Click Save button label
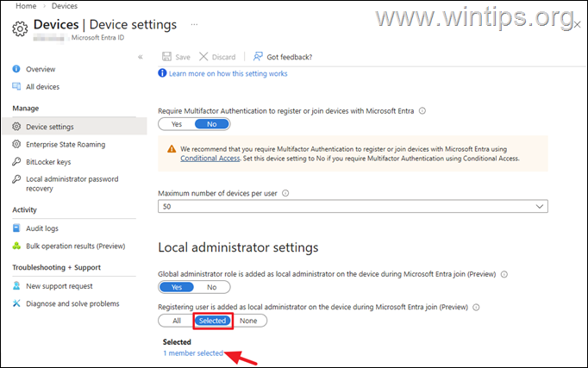The image size is (588, 368). pos(183,57)
